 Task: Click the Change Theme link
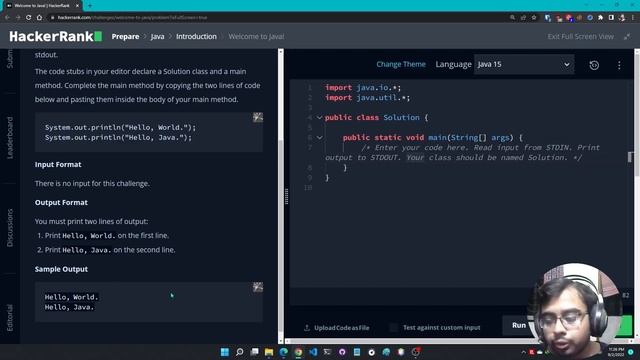pyautogui.click(x=401, y=64)
